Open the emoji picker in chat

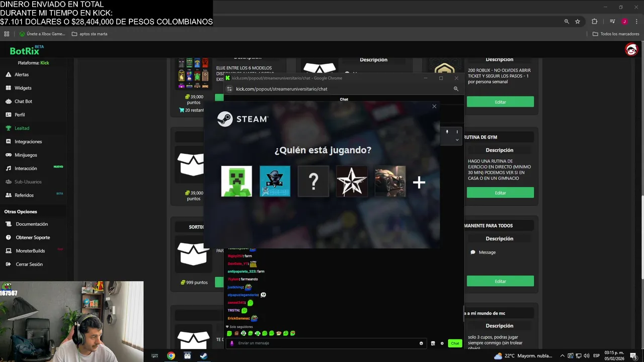pyautogui.click(x=421, y=343)
